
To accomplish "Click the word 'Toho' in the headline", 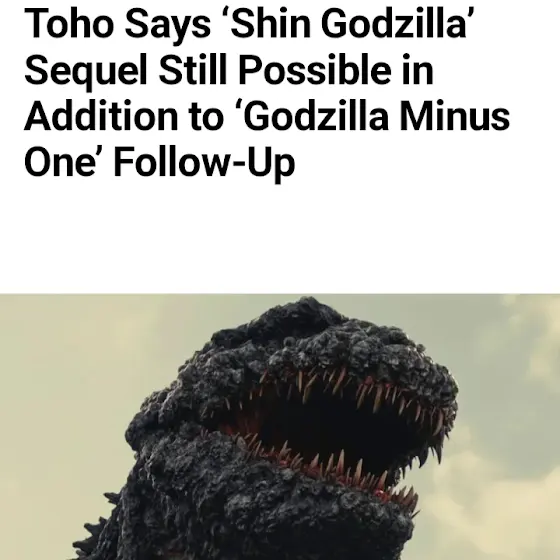I will coord(68,24).
